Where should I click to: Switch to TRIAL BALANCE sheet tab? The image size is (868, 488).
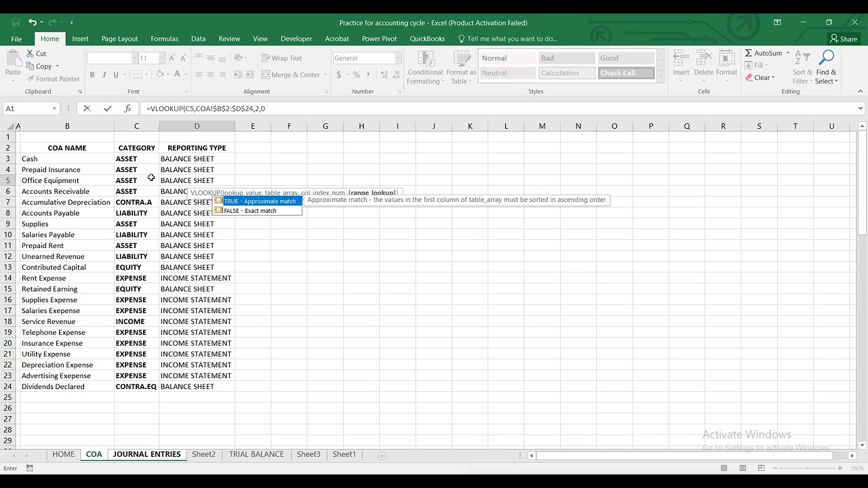coord(256,454)
